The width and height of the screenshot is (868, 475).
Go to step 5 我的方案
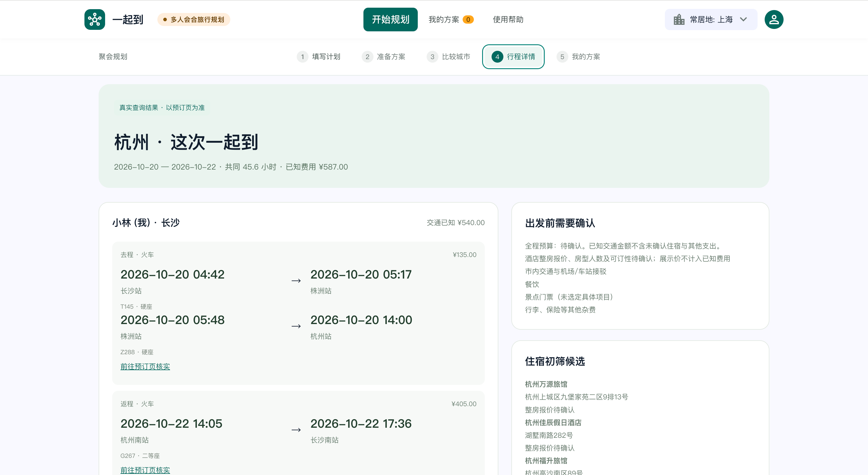[578, 57]
